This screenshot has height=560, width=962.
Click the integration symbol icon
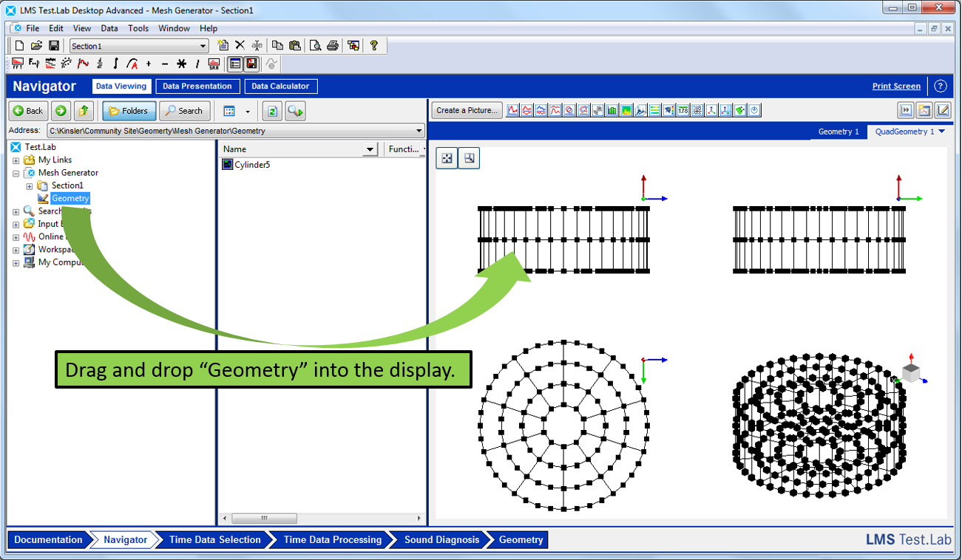(x=116, y=64)
